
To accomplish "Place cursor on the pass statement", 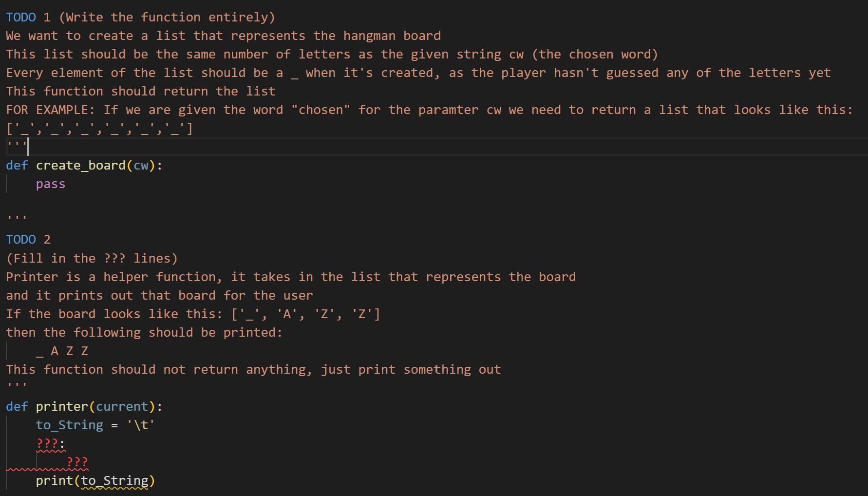I will (x=51, y=184).
